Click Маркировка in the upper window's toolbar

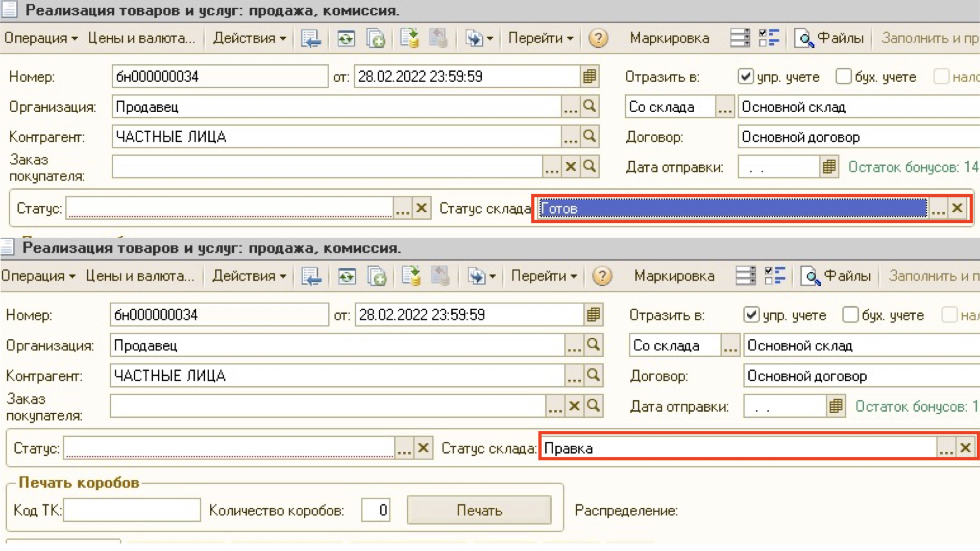669,38
